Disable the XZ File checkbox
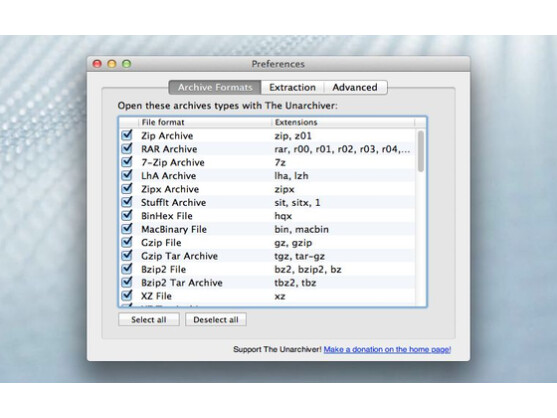Image resolution: width=557 pixels, height=418 pixels. [x=127, y=295]
